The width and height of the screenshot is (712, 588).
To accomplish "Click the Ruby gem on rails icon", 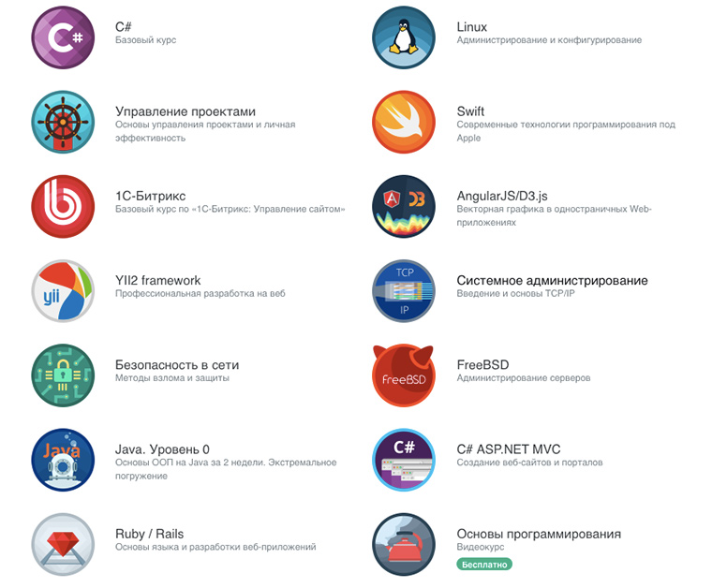I will pyautogui.click(x=63, y=544).
